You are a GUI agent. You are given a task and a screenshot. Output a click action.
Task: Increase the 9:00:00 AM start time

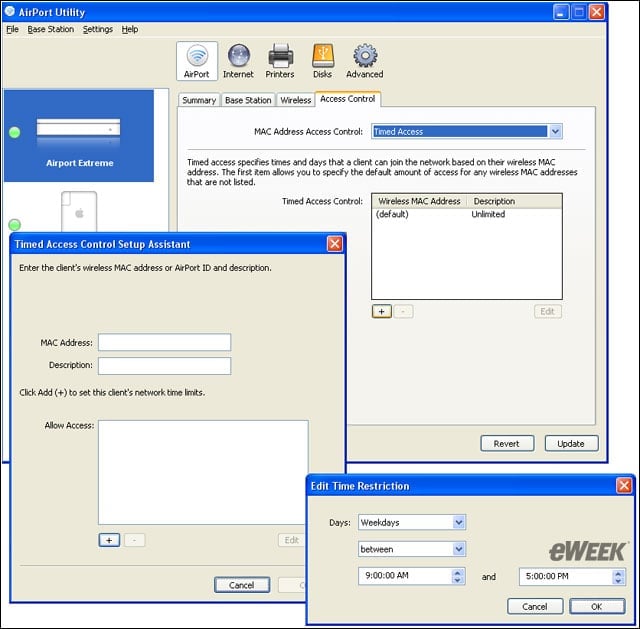(458, 572)
